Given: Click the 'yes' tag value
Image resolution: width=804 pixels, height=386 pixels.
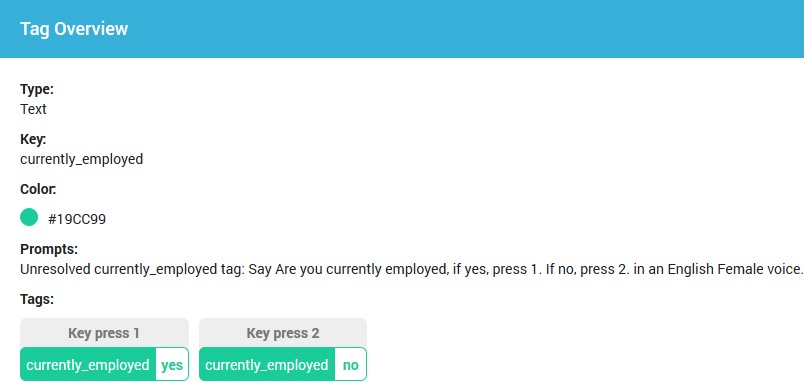Looking at the screenshot, I should click(x=172, y=365).
